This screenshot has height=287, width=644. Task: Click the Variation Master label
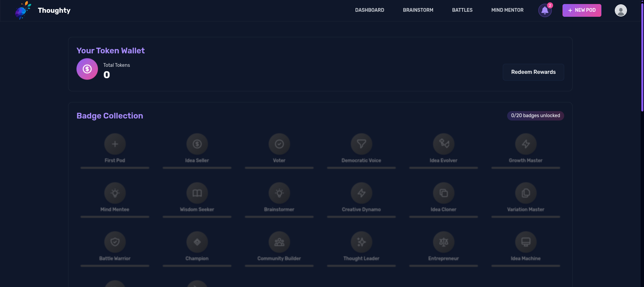[x=526, y=209]
